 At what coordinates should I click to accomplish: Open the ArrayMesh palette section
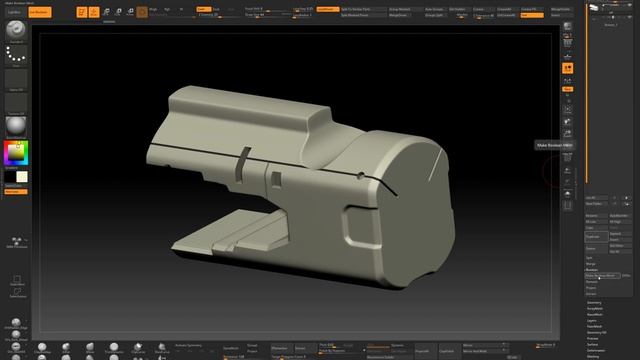tap(595, 309)
